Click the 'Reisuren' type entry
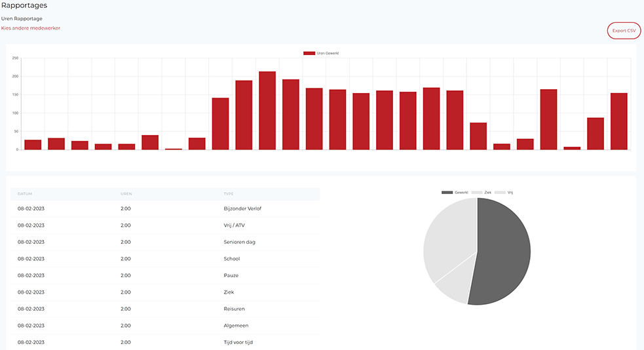 pyautogui.click(x=234, y=309)
